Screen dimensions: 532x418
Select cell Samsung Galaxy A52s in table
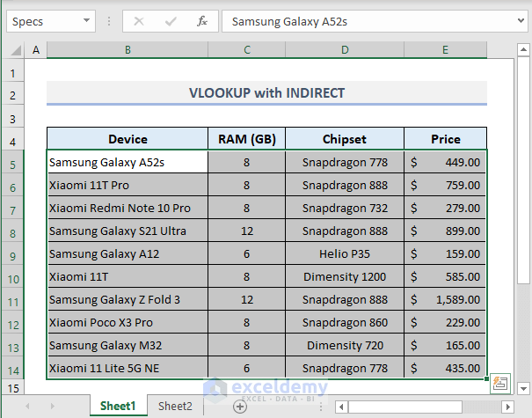tap(128, 162)
